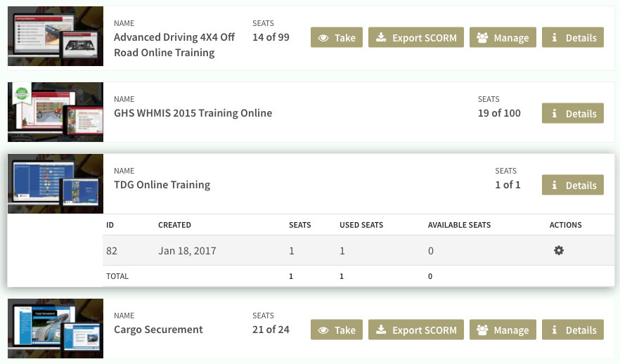Click the Advanced Driving 4X4 Off Road title
Image resolution: width=620 pixels, height=364 pixels.
tap(174, 45)
